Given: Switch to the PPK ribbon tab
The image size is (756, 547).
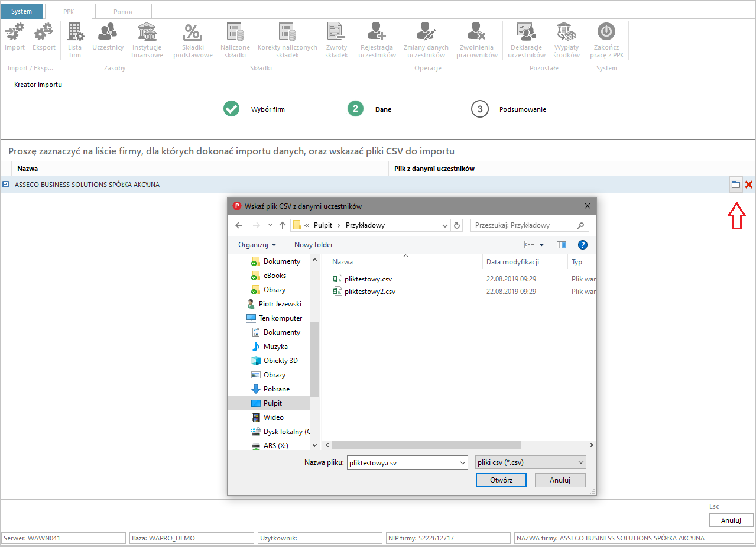Looking at the screenshot, I should (69, 11).
